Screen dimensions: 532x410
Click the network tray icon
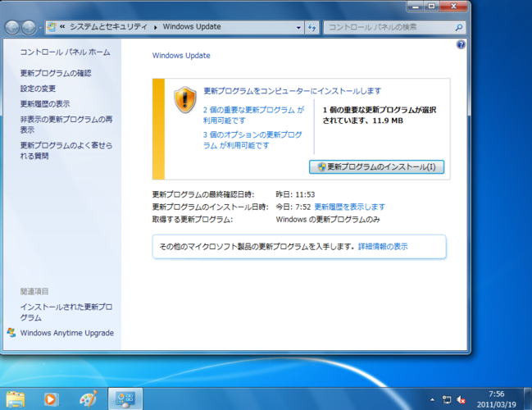(447, 400)
